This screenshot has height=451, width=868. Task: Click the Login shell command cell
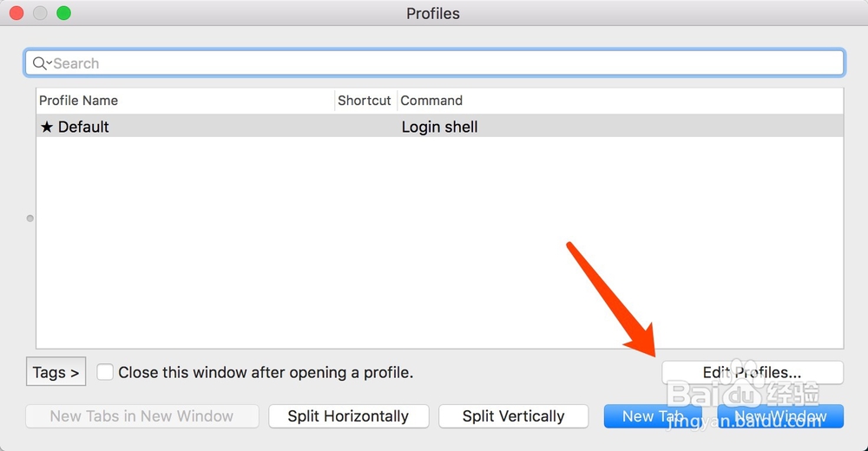coord(440,127)
